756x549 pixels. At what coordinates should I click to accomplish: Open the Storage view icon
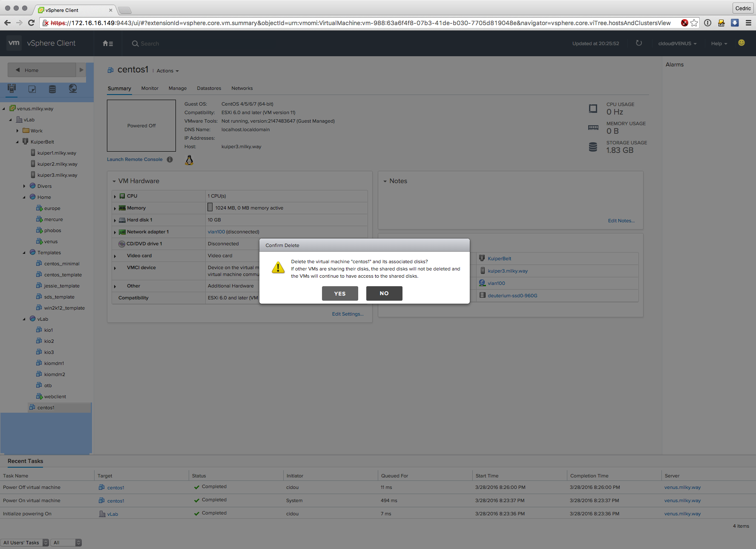point(52,89)
